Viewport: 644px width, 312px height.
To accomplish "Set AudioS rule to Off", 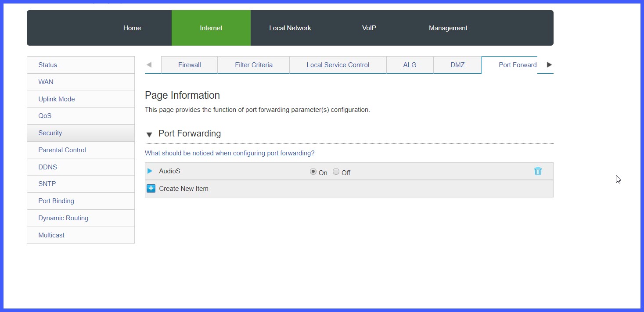I will point(336,172).
